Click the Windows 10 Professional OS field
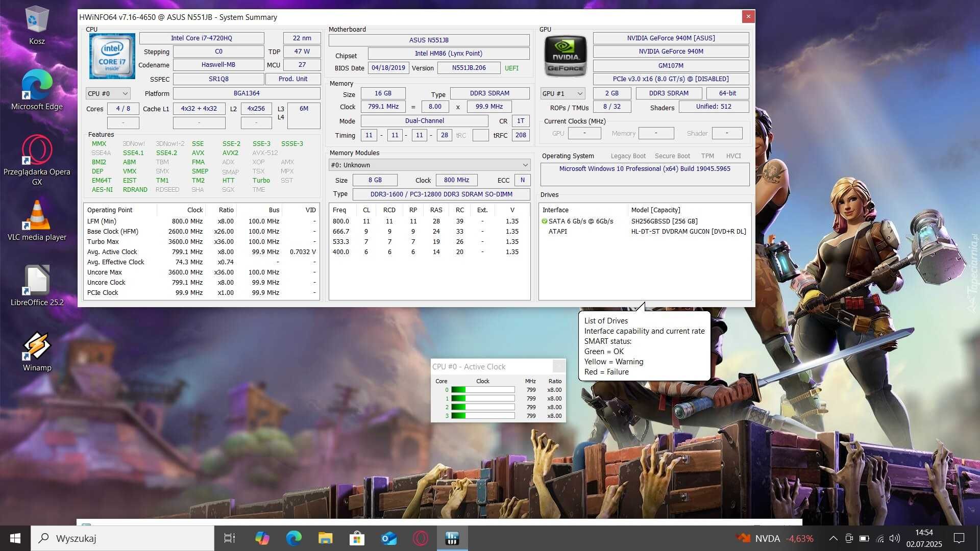Image resolution: width=980 pixels, height=551 pixels. (x=645, y=174)
